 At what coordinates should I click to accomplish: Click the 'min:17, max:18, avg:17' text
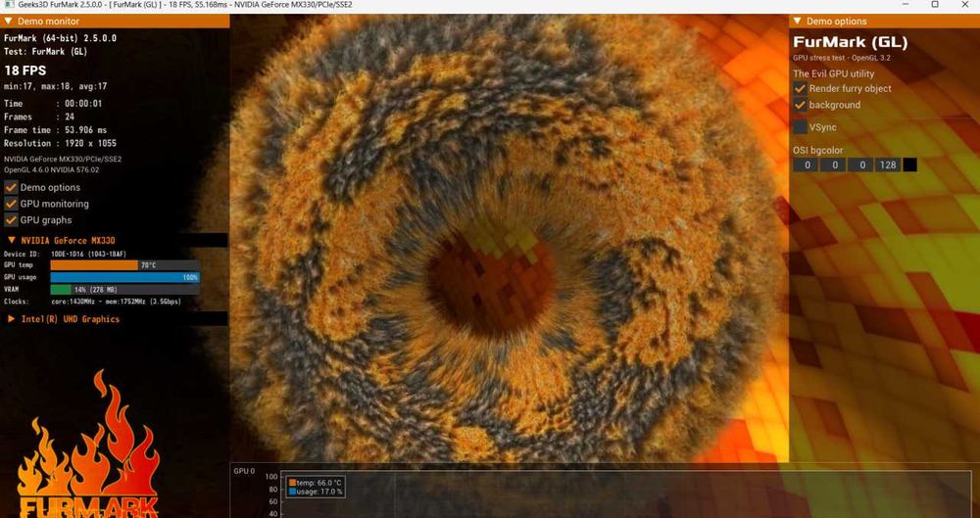tap(55, 86)
